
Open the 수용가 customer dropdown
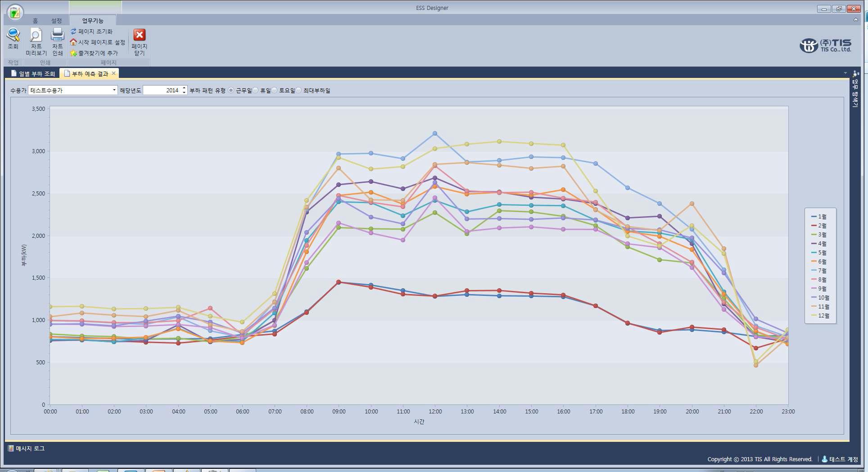coord(114,90)
